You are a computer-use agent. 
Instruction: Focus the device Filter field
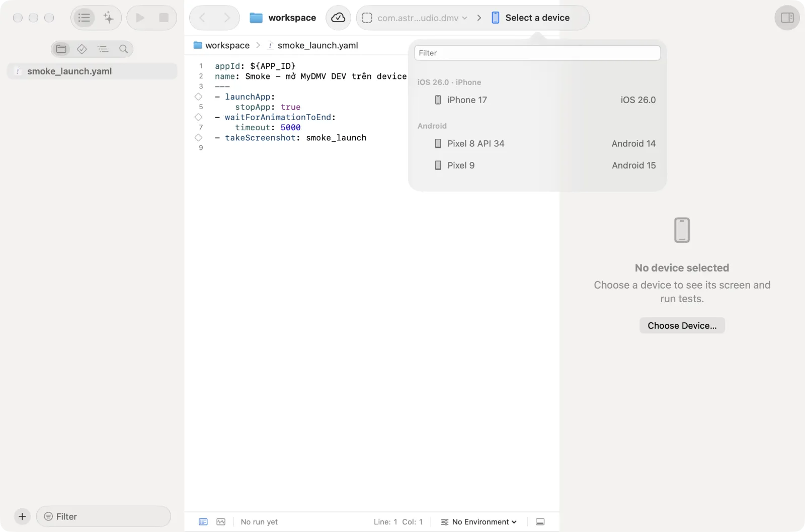537,53
